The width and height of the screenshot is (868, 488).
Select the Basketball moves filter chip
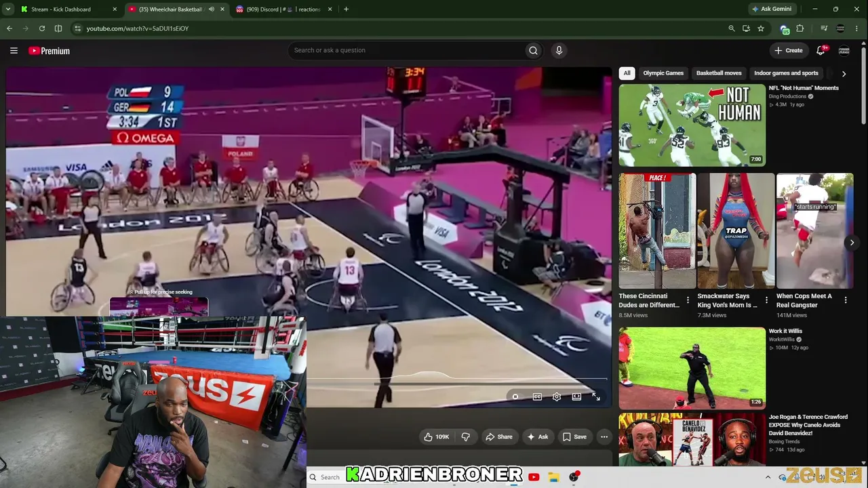719,73
